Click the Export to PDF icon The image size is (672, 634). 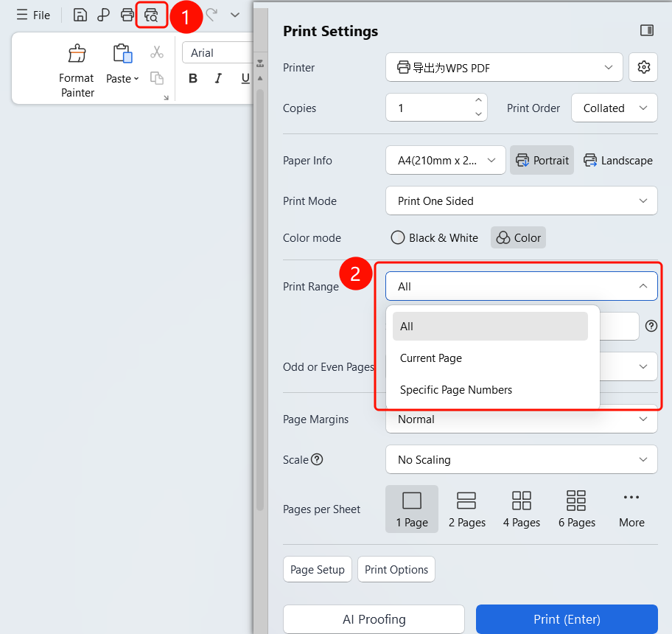click(x=103, y=15)
